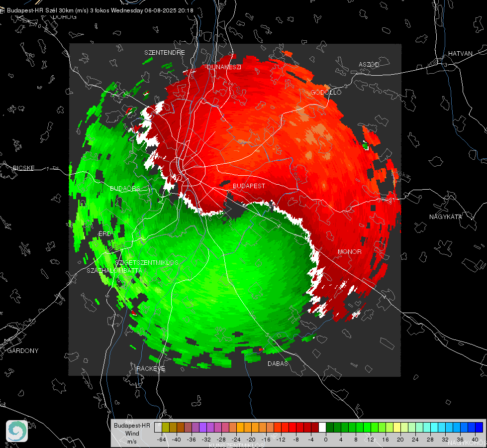Viewport: 487px width, 448px height.
Task: Click the ERD town label
Action: 104,234
